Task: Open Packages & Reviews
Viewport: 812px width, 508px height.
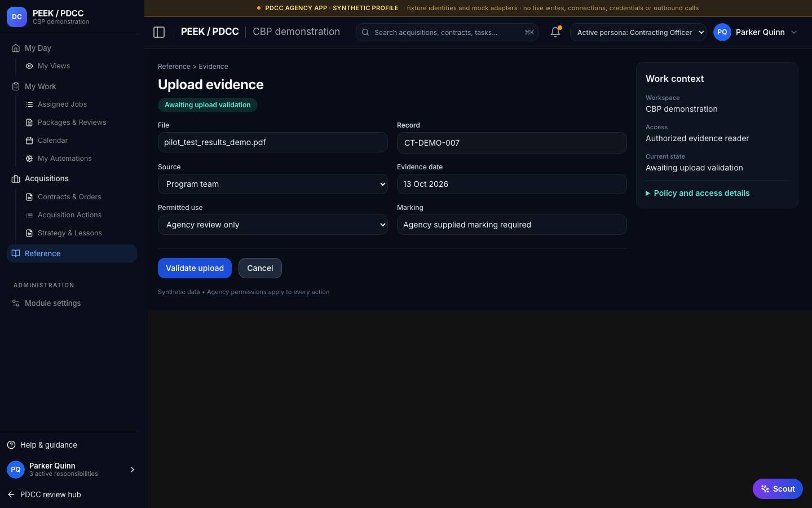Action: coord(72,122)
